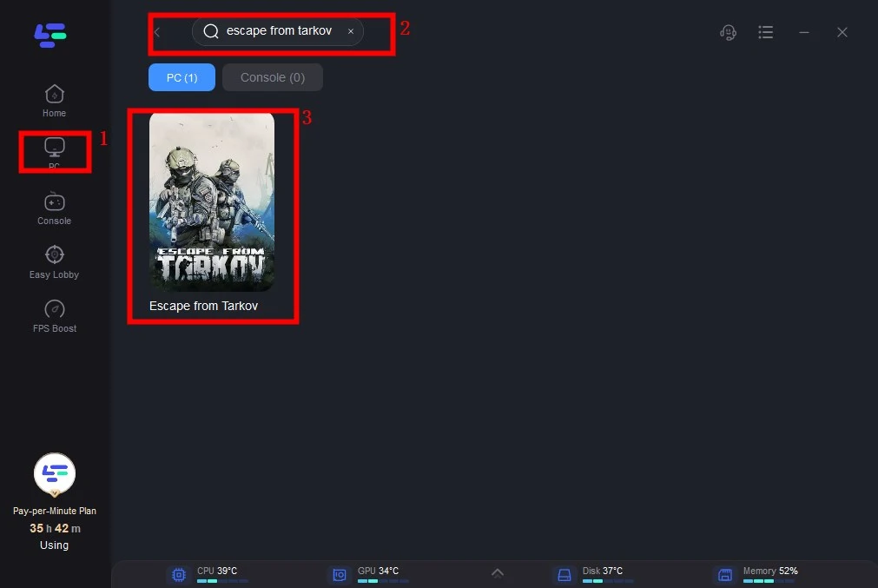The image size is (878, 588).
Task: Open the list menu icon at top right
Action: coord(765,32)
